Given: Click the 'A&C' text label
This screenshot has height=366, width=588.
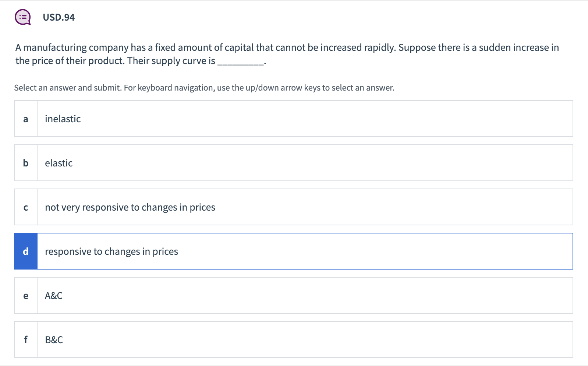Looking at the screenshot, I should tap(54, 296).
